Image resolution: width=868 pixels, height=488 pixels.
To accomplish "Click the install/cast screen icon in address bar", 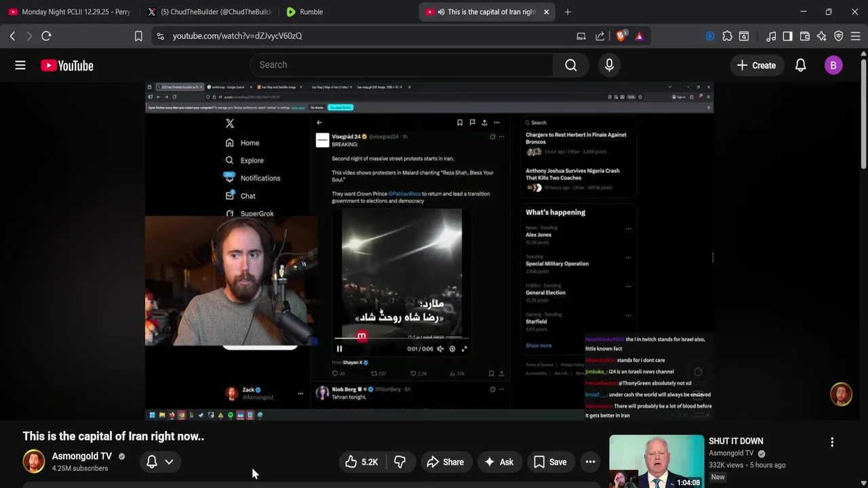I will coord(581,36).
